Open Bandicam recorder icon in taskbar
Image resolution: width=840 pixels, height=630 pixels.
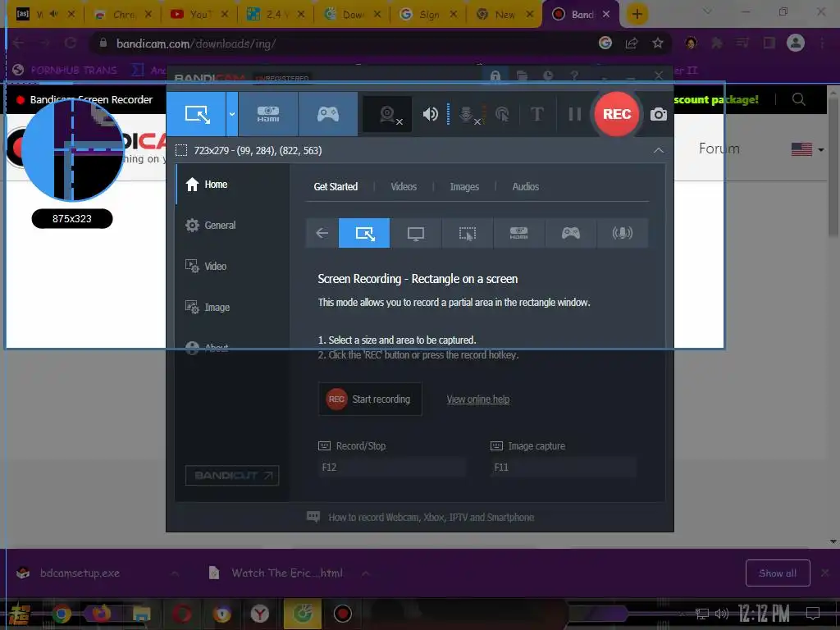click(x=342, y=614)
